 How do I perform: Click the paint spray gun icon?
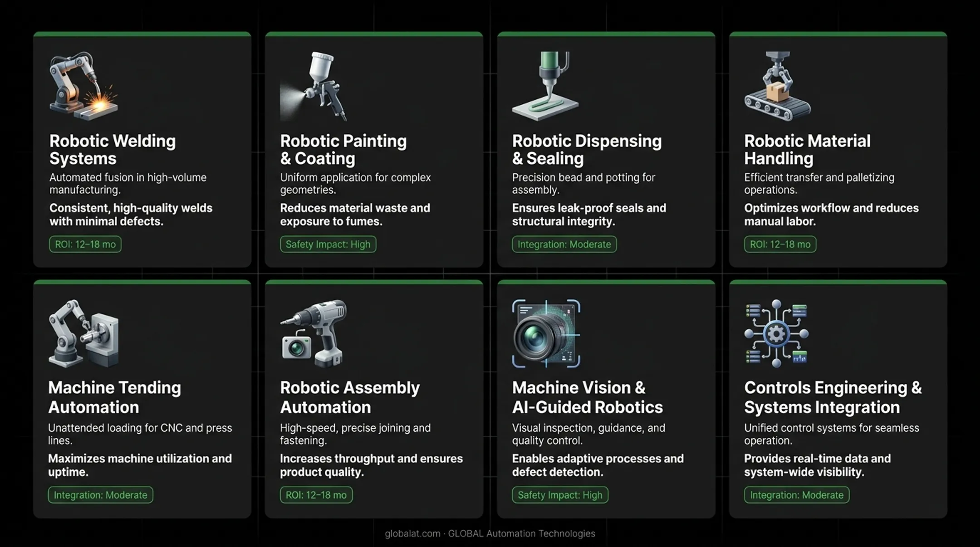tap(314, 86)
